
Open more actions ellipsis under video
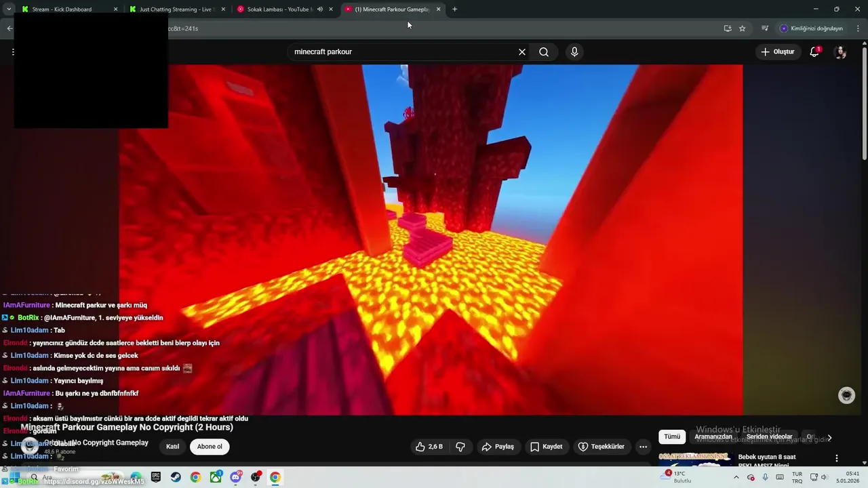(x=643, y=447)
